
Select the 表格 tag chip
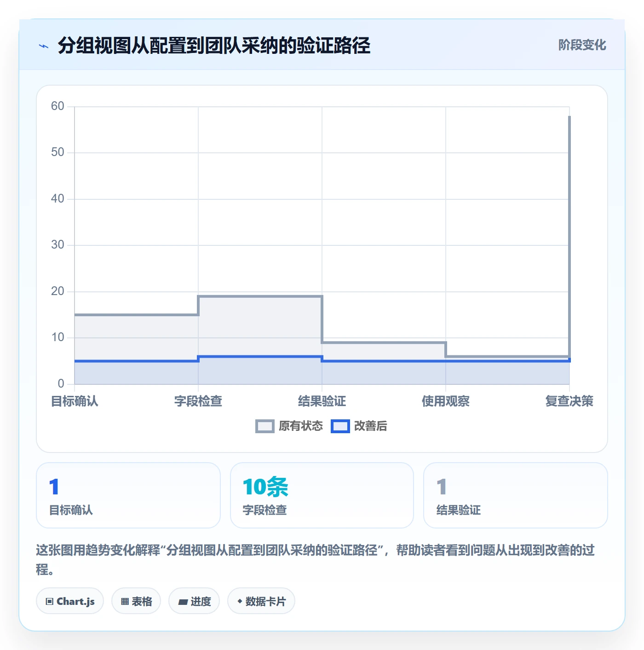coord(136,601)
